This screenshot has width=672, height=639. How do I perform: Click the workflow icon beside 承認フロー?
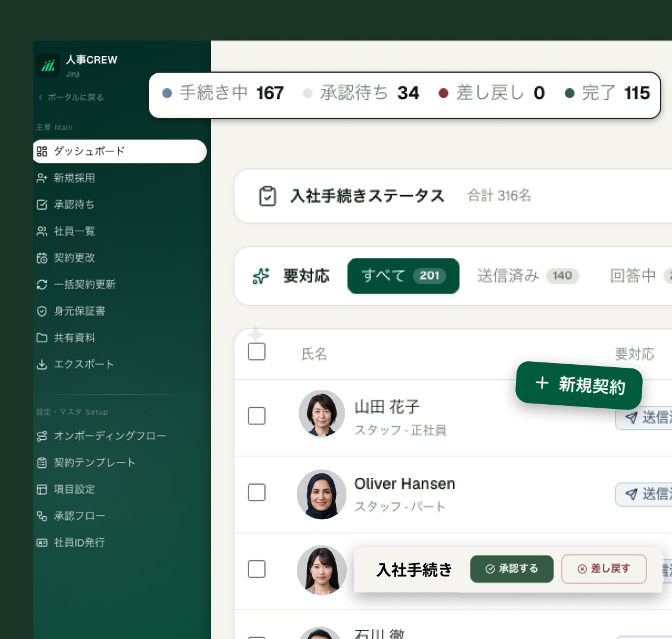pos(42,516)
